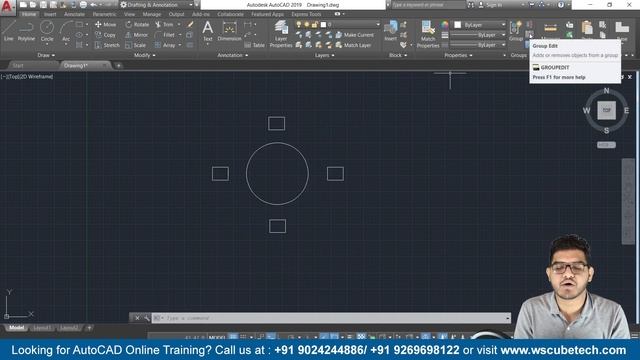Open the Manage ribbon tab

tap(151, 14)
